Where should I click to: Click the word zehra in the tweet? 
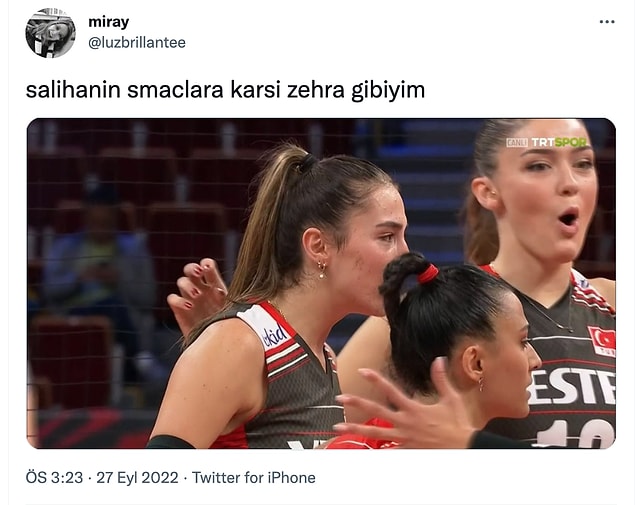tap(315, 89)
